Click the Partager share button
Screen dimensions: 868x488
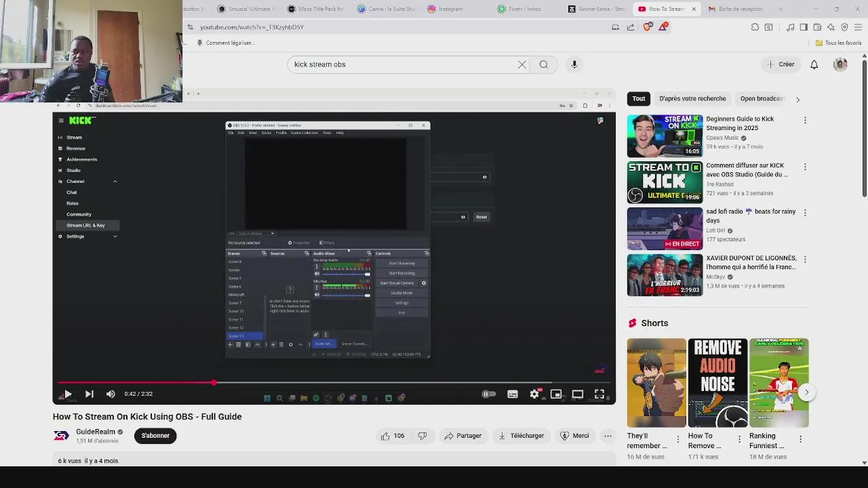(x=462, y=436)
